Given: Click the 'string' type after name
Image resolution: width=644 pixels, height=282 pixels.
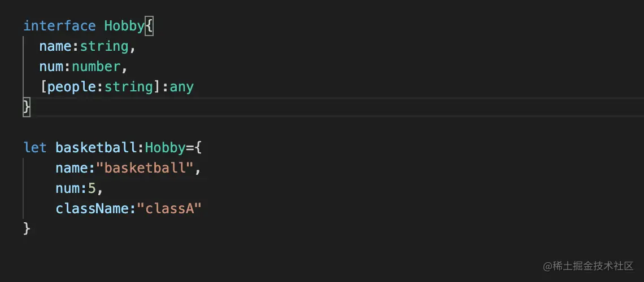Looking at the screenshot, I should point(104,46).
